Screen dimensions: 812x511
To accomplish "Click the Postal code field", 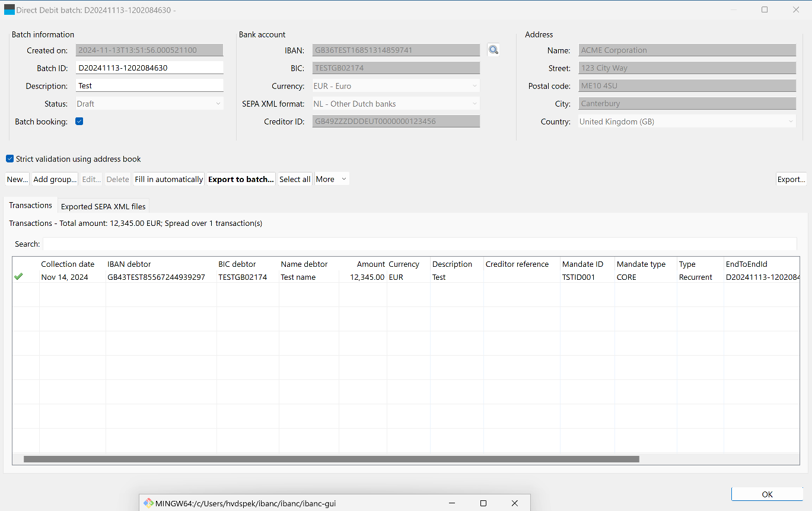I will [x=687, y=86].
